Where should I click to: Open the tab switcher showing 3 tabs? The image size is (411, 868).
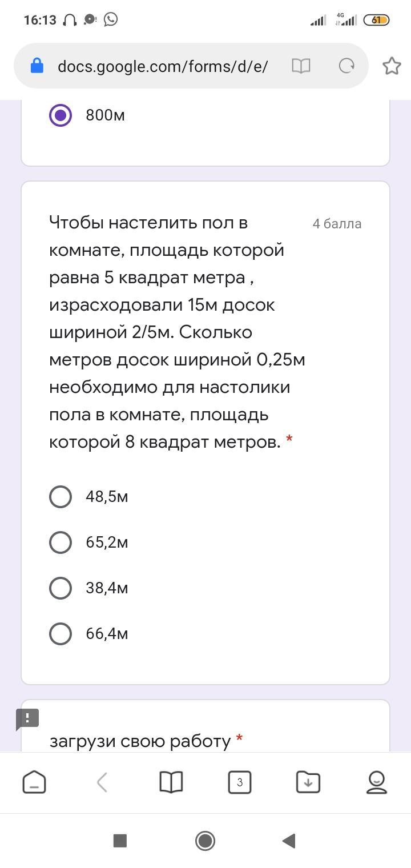point(240,782)
